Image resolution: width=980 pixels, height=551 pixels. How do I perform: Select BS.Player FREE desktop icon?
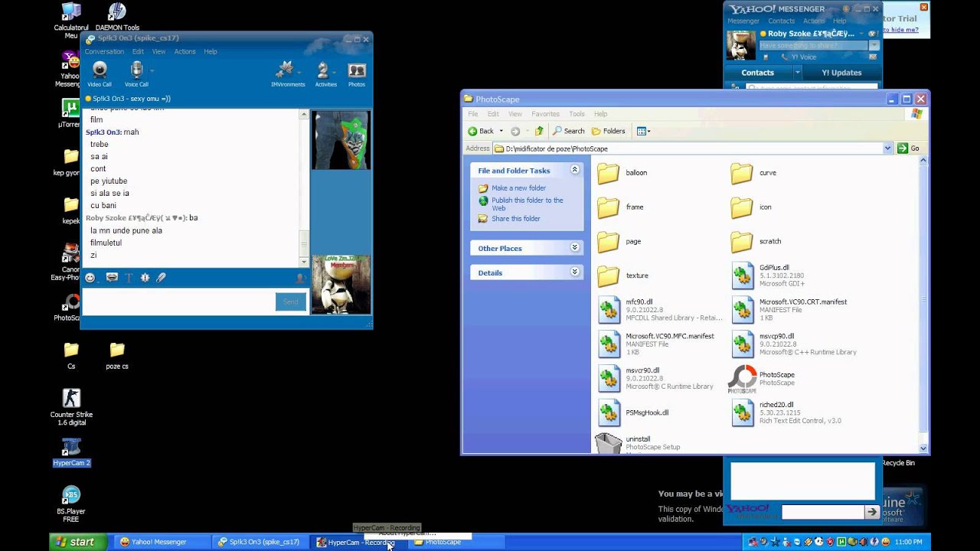point(71,504)
